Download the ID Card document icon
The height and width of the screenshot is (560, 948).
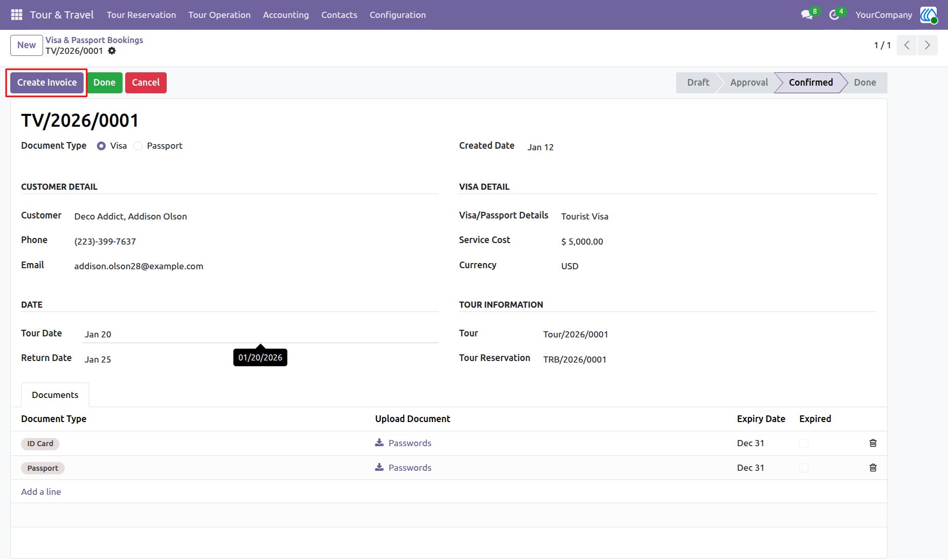click(x=379, y=443)
